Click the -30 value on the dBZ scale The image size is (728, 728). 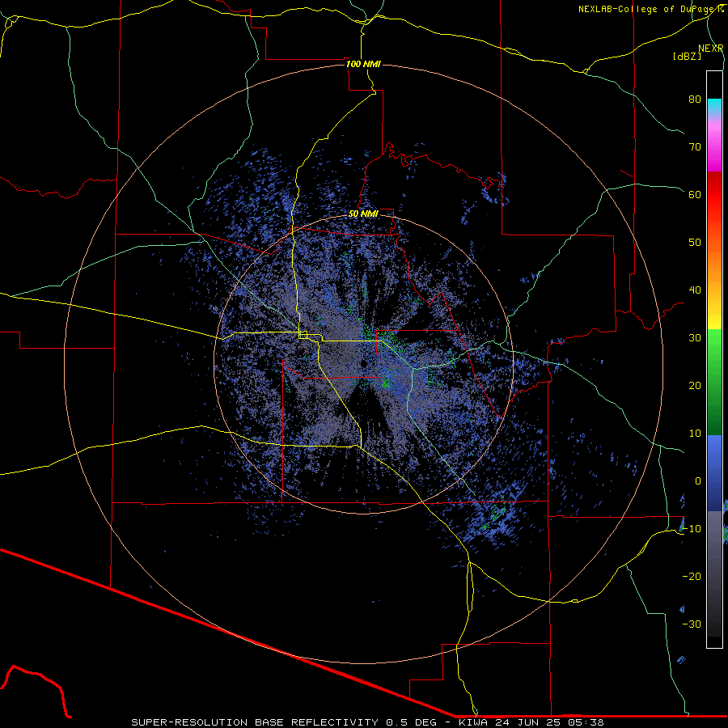pos(692,624)
